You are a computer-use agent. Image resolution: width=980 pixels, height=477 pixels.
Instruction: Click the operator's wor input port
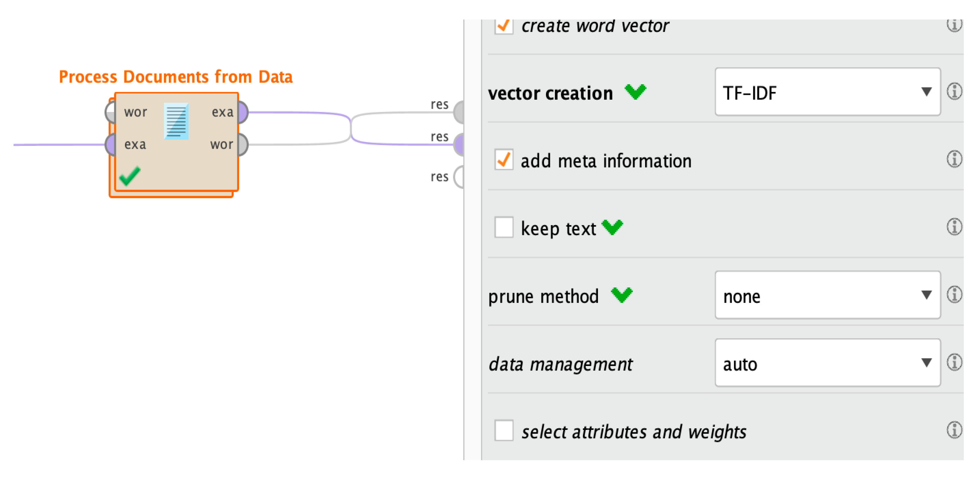coord(110,113)
